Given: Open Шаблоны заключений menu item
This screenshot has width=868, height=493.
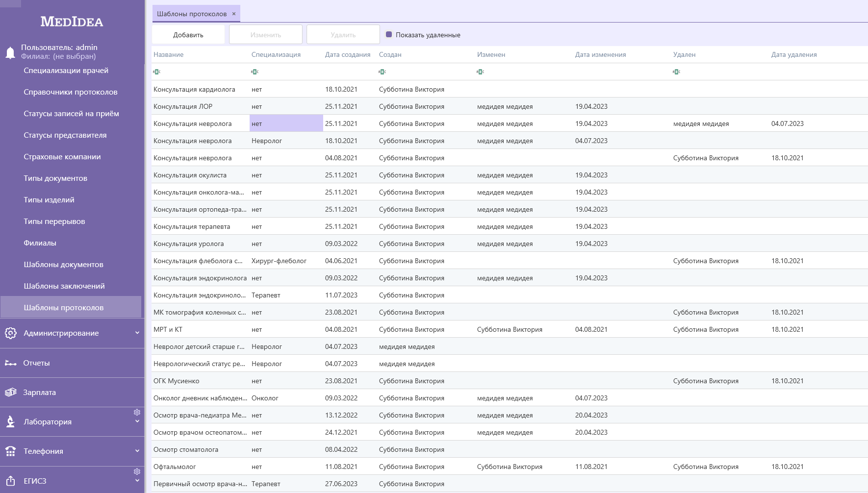Looking at the screenshot, I should coord(64,286).
